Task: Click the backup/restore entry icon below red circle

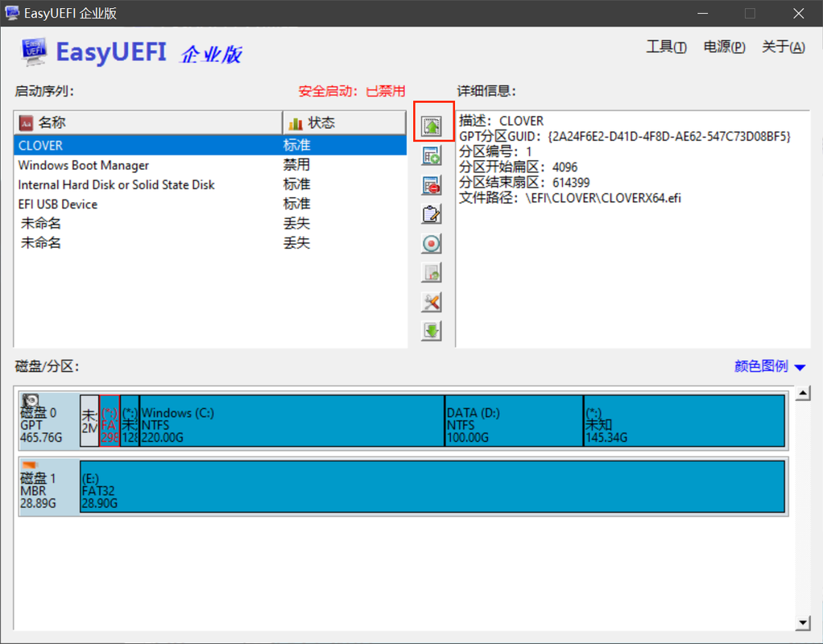Action: click(432, 272)
